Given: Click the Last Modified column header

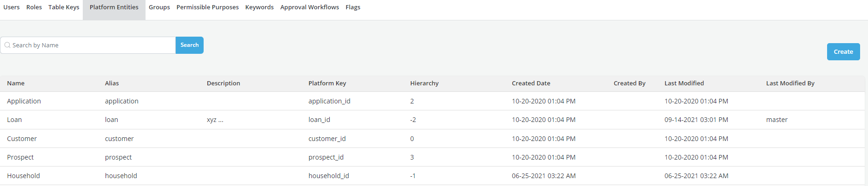Looking at the screenshot, I should 684,83.
